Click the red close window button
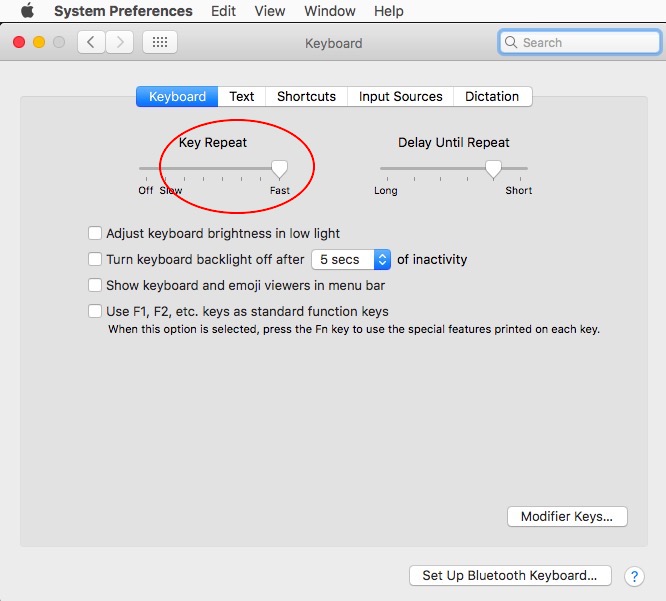 coord(19,43)
